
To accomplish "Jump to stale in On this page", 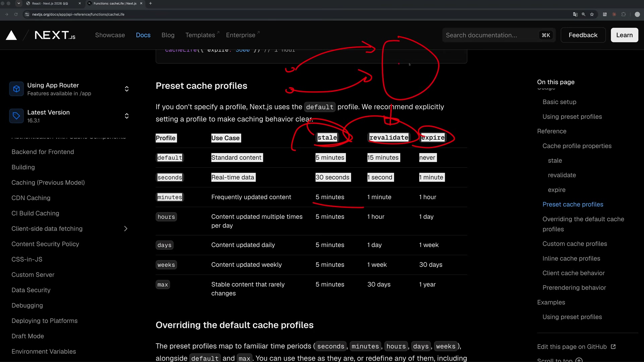I will [555, 161].
